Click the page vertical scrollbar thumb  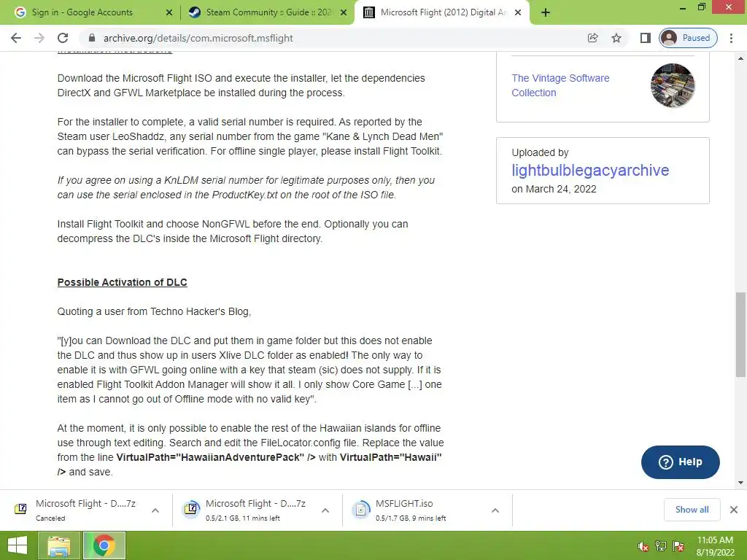(x=741, y=335)
